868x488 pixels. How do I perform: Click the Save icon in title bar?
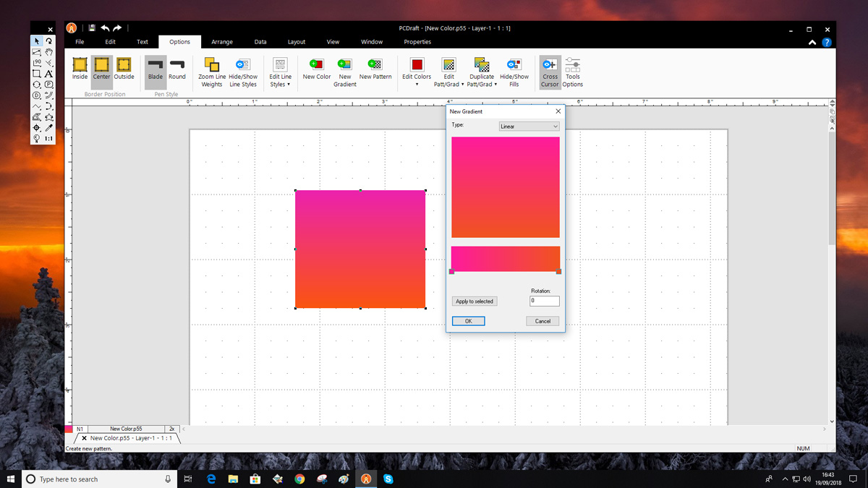click(x=92, y=28)
